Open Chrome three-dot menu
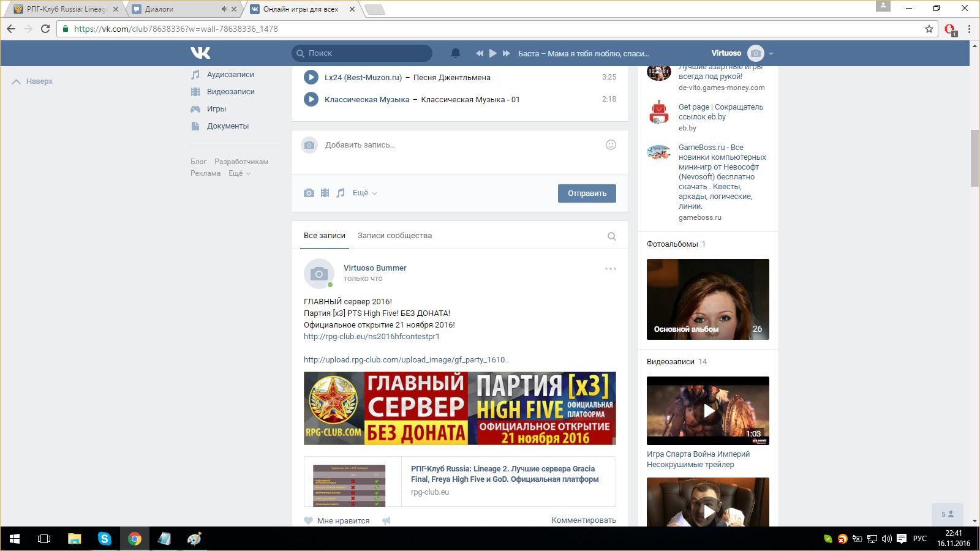Screen dimensions: 980x551 [x=969, y=29]
